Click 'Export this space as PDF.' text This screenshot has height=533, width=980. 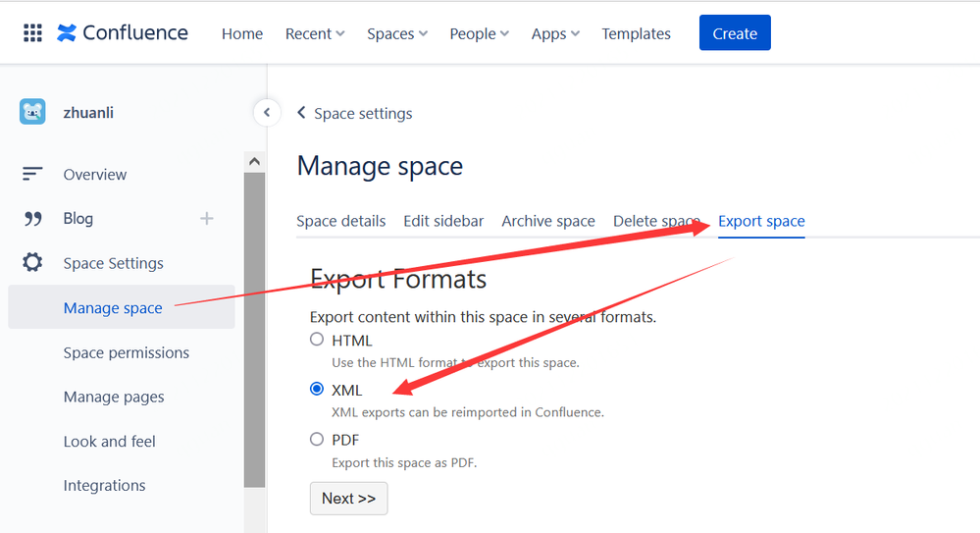[x=404, y=463]
